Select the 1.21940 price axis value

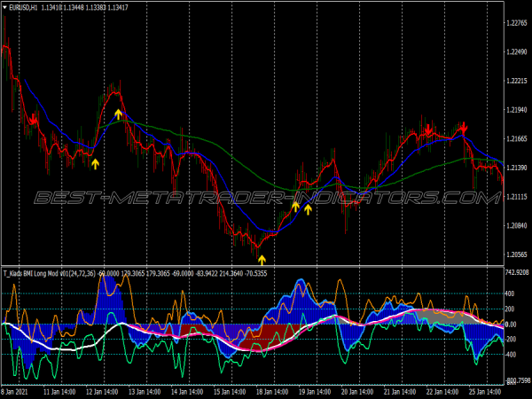point(517,110)
